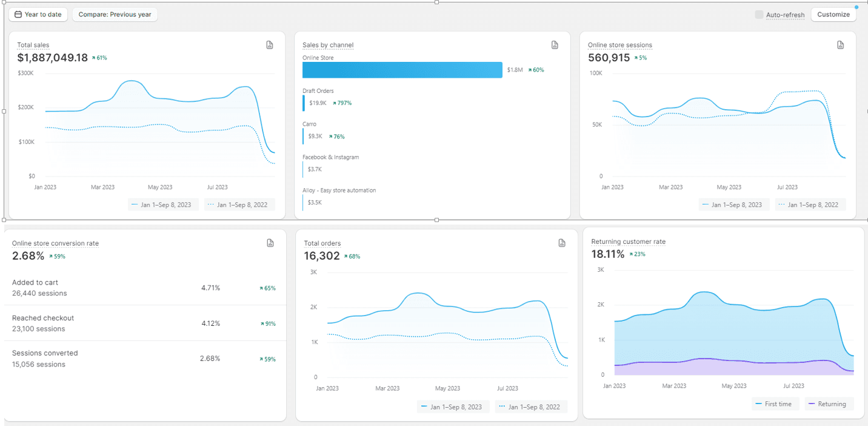Toggle Jan 1–Sep 8, 2023 legend in Online store sessions
This screenshot has height=426, width=868.
tap(734, 205)
